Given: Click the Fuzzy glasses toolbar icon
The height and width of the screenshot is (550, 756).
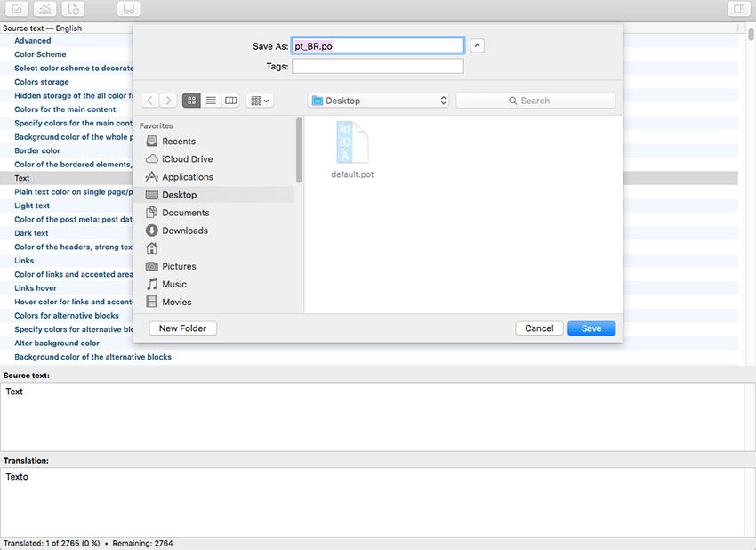Looking at the screenshot, I should click(x=129, y=9).
